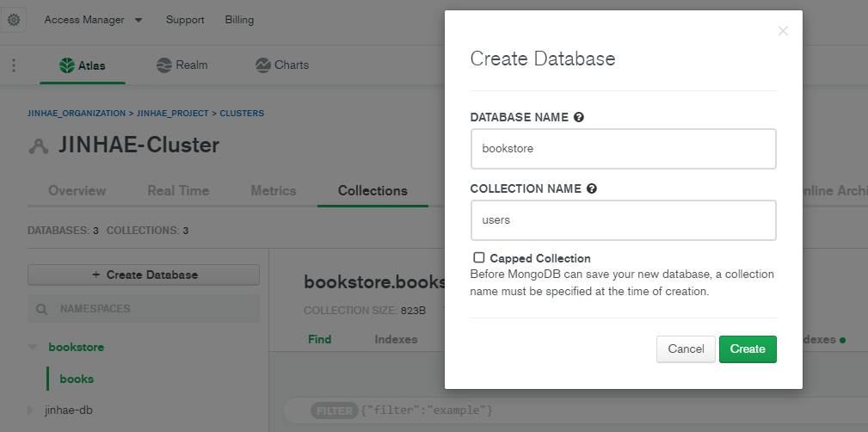Image resolution: width=868 pixels, height=432 pixels.
Task: Switch to the Realm tab
Action: (x=182, y=65)
